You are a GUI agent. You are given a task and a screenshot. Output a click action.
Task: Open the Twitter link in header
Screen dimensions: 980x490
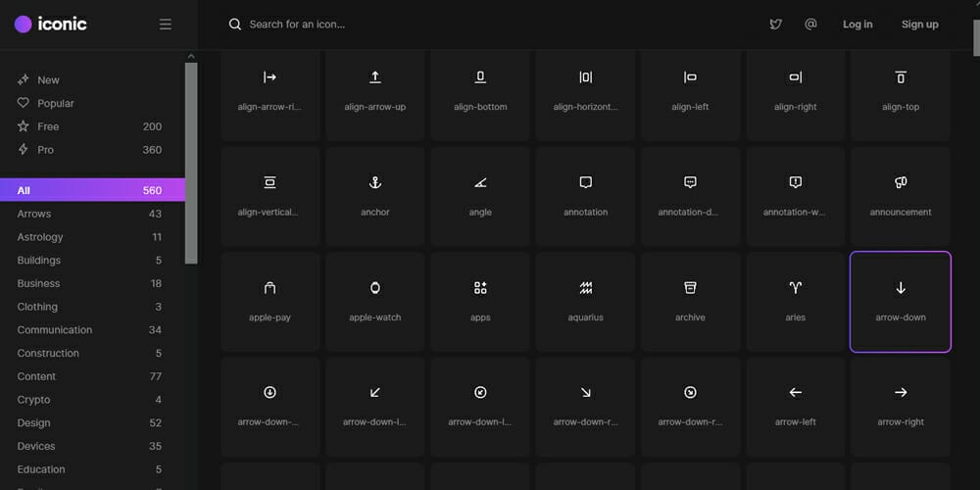775,24
